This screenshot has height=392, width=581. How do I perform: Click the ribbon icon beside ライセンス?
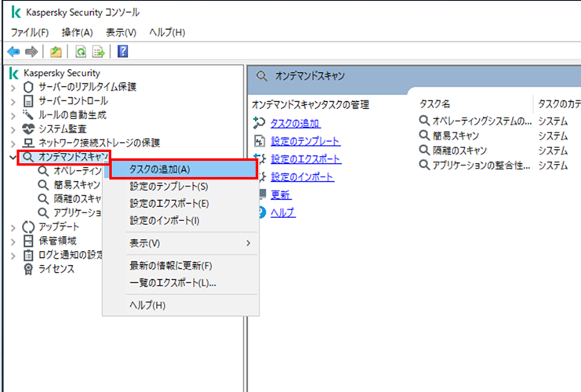(x=28, y=269)
